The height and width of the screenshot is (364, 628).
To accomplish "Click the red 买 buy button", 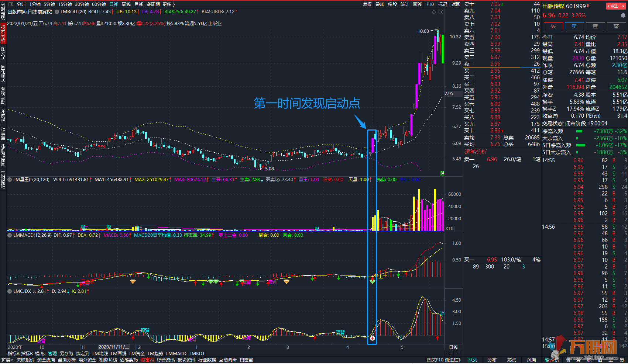I will 553,26.
